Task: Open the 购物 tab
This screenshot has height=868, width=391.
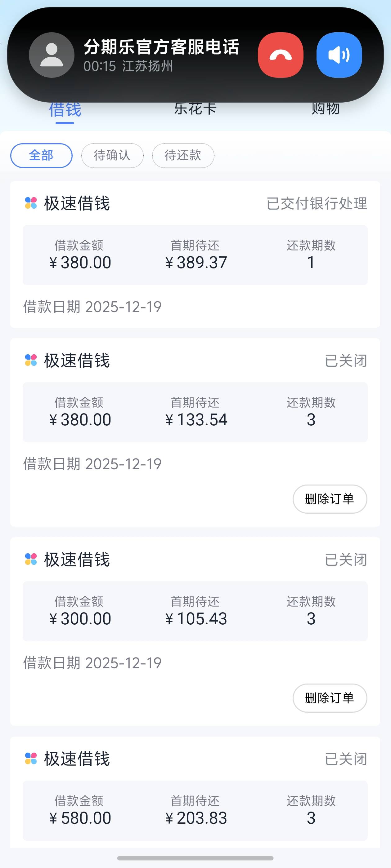Action: [x=325, y=108]
